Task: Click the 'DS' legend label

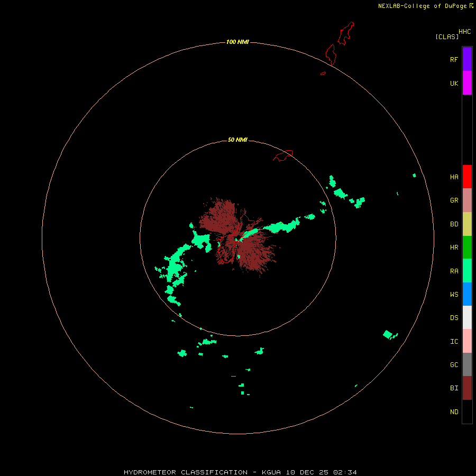Action: click(454, 318)
